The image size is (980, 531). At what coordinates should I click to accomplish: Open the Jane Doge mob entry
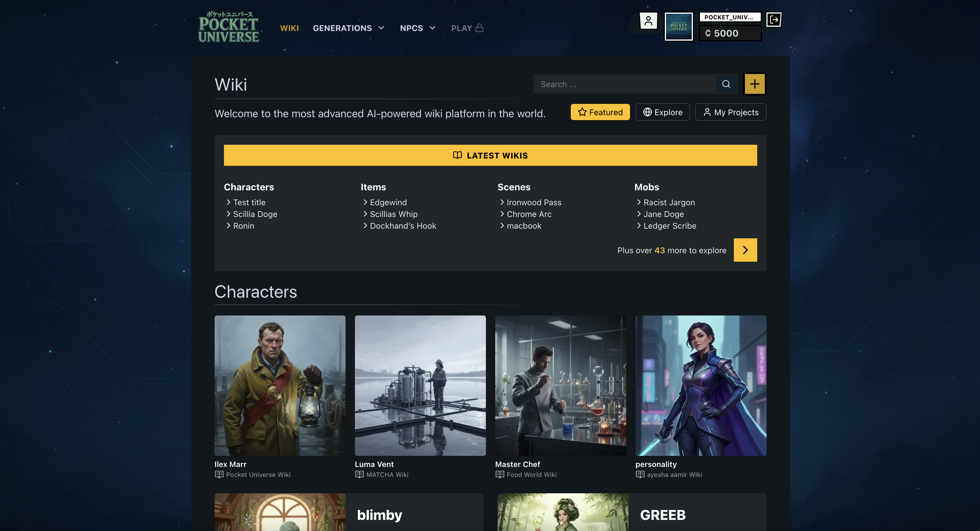coord(663,214)
